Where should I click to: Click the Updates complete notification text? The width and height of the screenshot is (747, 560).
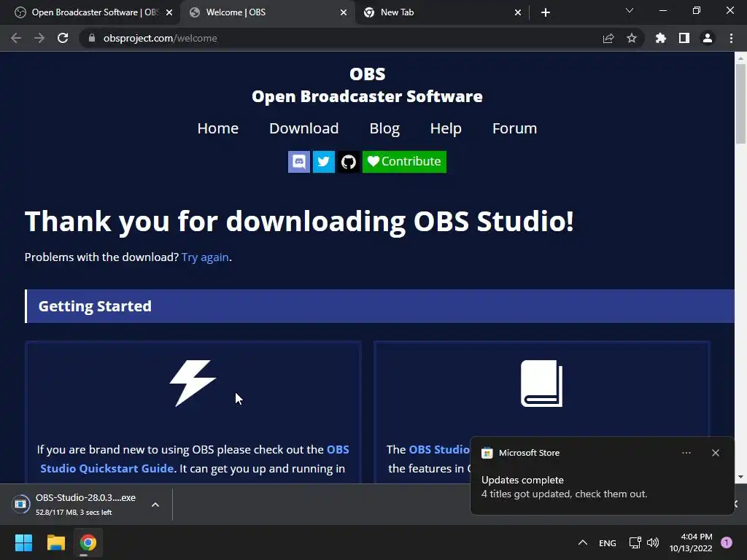coord(522,480)
